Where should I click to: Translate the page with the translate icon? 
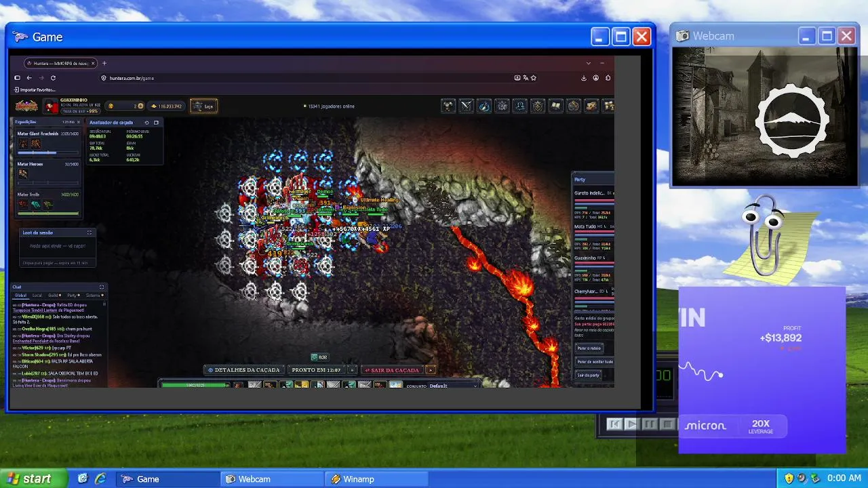point(526,78)
